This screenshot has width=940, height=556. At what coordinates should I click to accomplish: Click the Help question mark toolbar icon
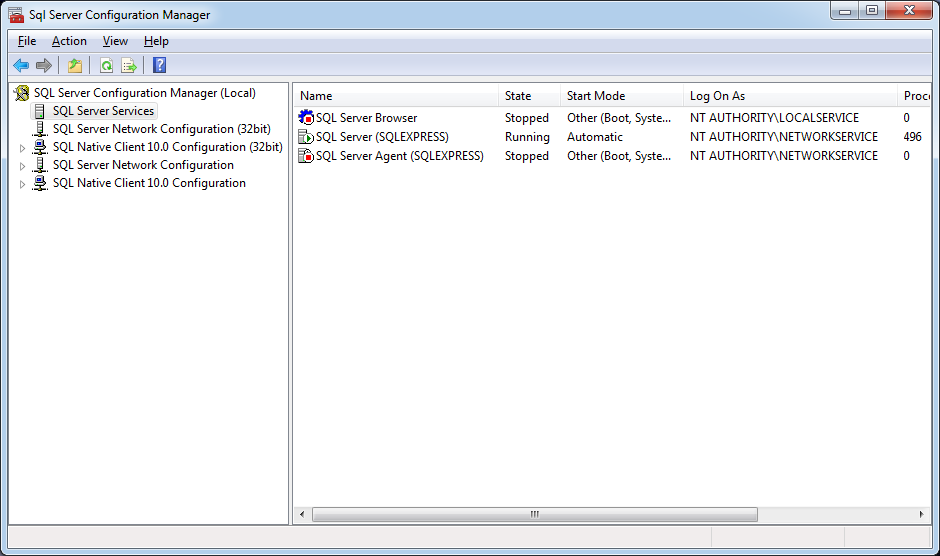click(159, 65)
